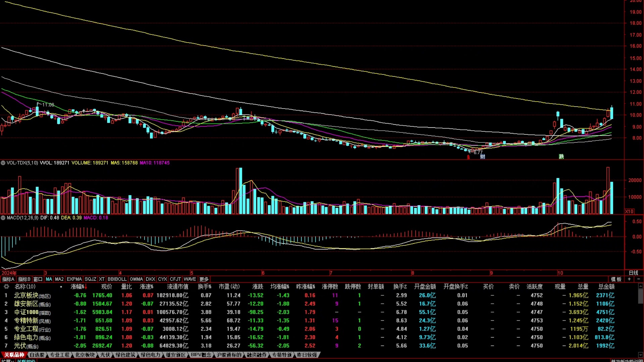Image resolution: width=644 pixels, height=362 pixels.
Task: Switch to BBIBOLL indicator
Action: pos(117,279)
